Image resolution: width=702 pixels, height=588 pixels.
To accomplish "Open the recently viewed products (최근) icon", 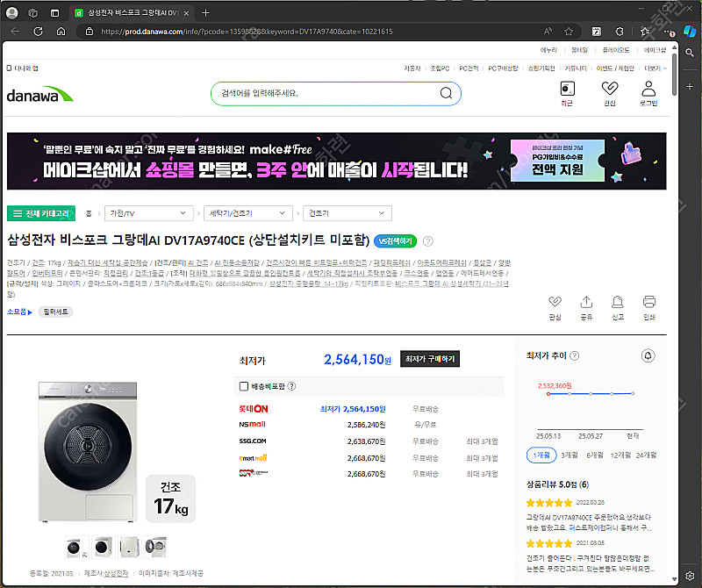I will 567,93.
